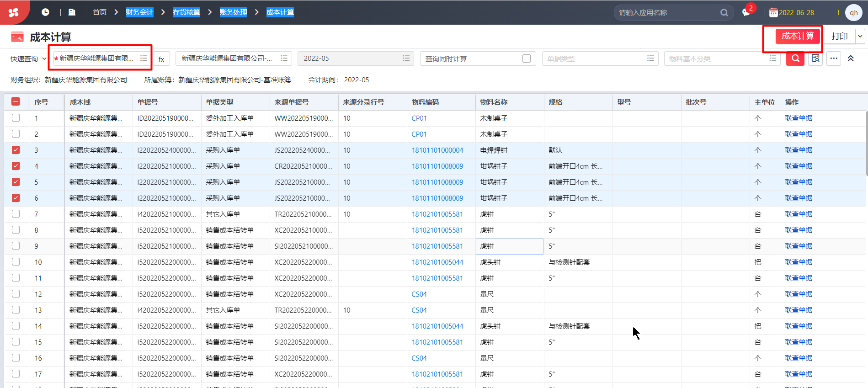
Task: Open the list picker in finance organization field
Action: [x=144, y=58]
